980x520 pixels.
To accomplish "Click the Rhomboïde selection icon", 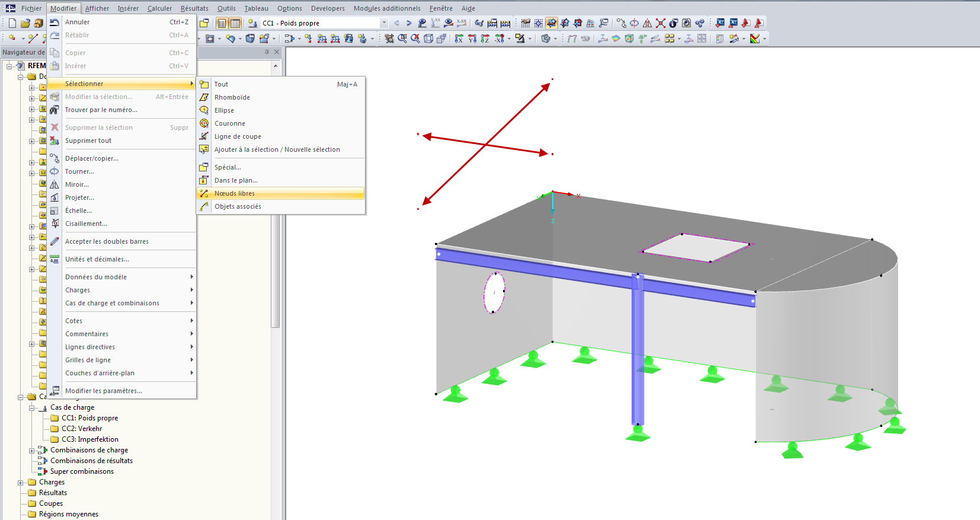I will [204, 97].
